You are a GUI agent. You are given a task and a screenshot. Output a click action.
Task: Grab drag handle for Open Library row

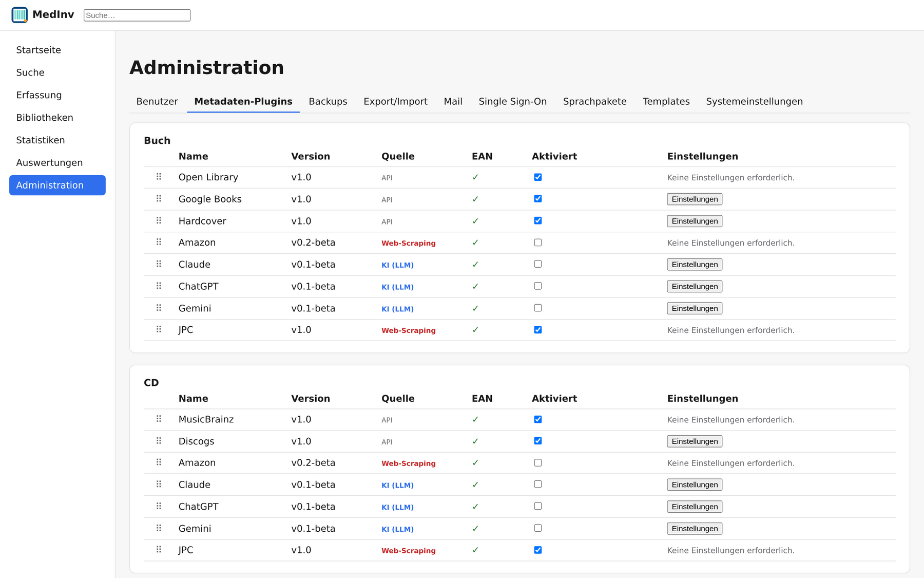pos(159,177)
